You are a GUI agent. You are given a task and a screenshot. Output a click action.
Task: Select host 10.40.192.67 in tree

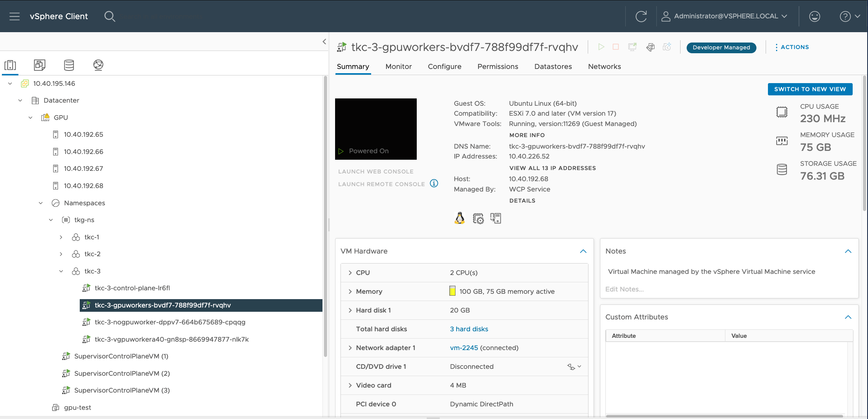click(x=83, y=169)
